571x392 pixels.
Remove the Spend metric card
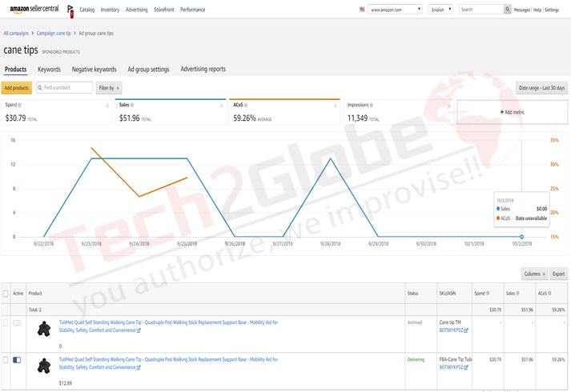tap(108, 105)
